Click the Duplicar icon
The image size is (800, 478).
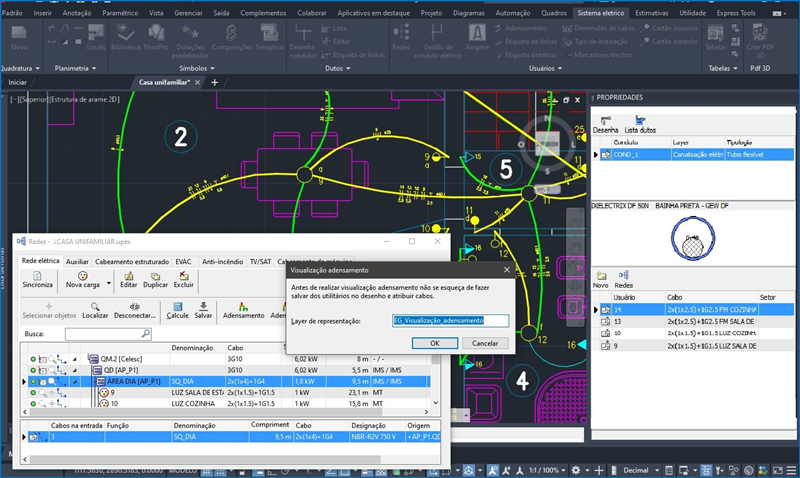click(x=155, y=276)
